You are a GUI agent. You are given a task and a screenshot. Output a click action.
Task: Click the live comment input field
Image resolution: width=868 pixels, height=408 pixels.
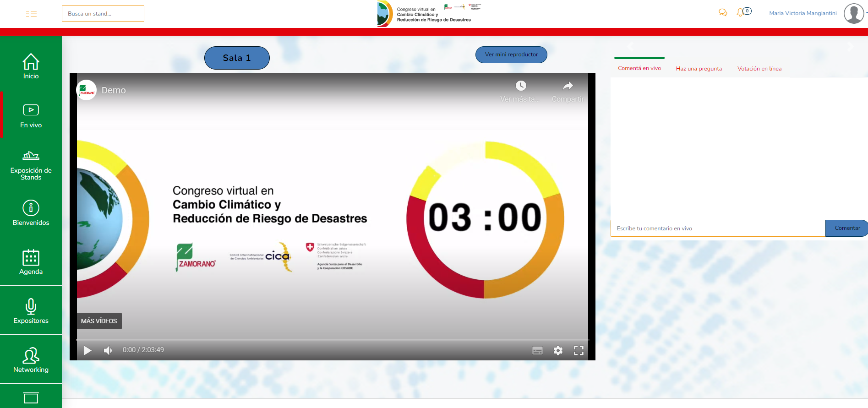718,228
